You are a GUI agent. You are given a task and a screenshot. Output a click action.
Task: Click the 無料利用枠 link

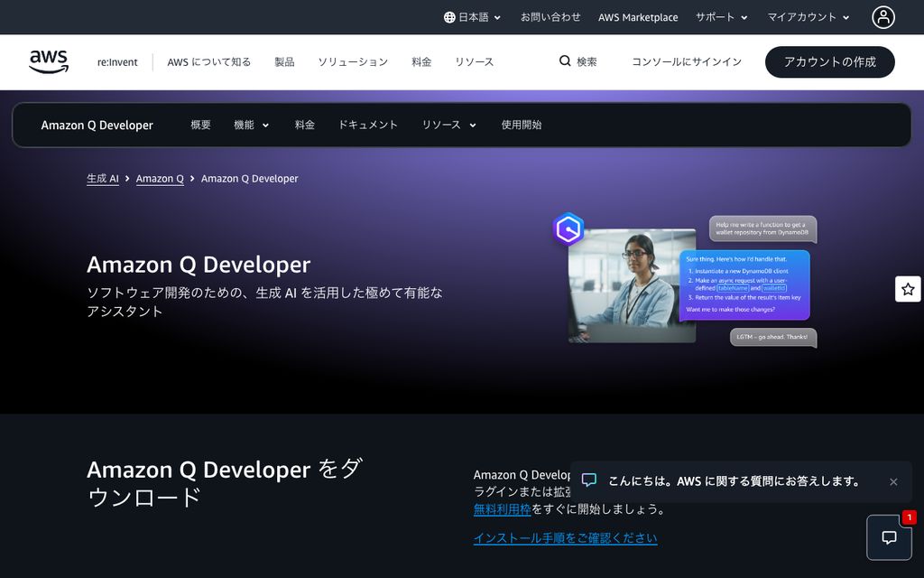(502, 509)
